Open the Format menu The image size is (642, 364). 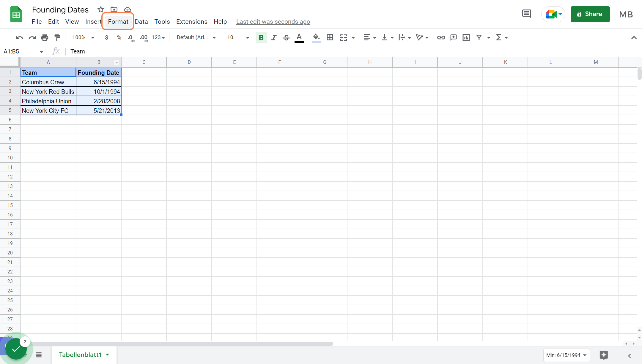(118, 22)
